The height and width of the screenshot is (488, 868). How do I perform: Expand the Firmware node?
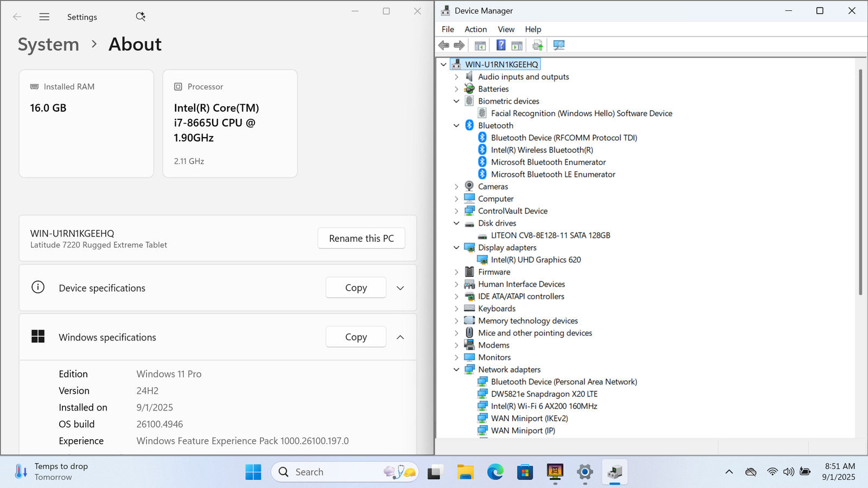(456, 272)
